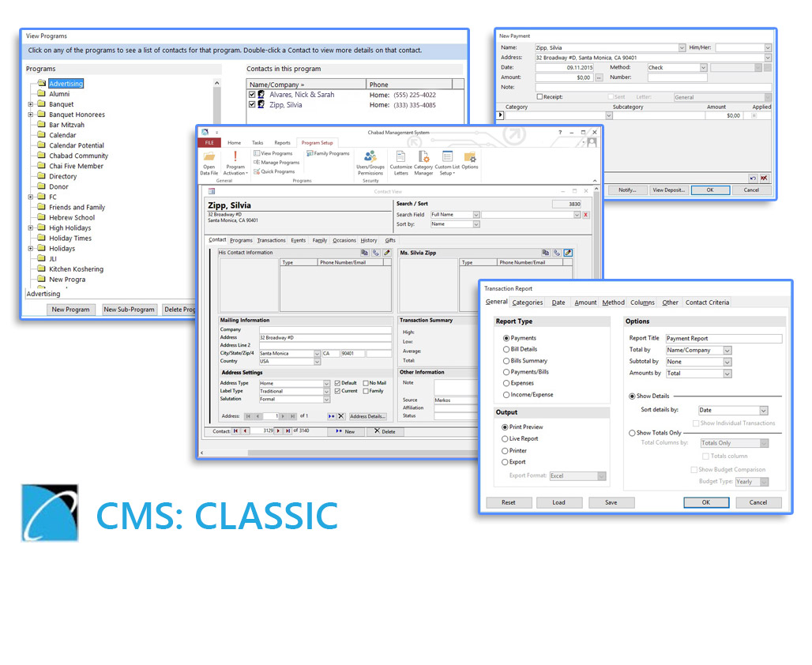
Task: Launch the Customize Letters tool
Action: [x=401, y=157]
